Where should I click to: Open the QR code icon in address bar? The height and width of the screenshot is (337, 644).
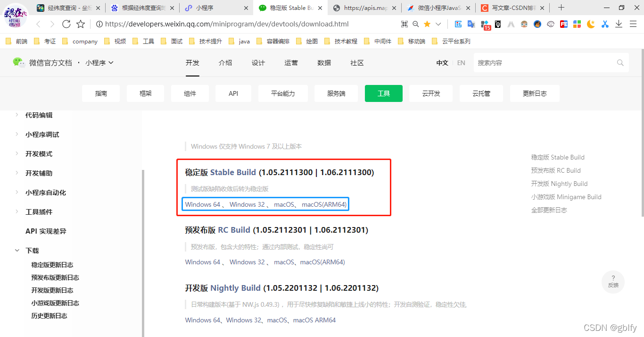pos(405,24)
